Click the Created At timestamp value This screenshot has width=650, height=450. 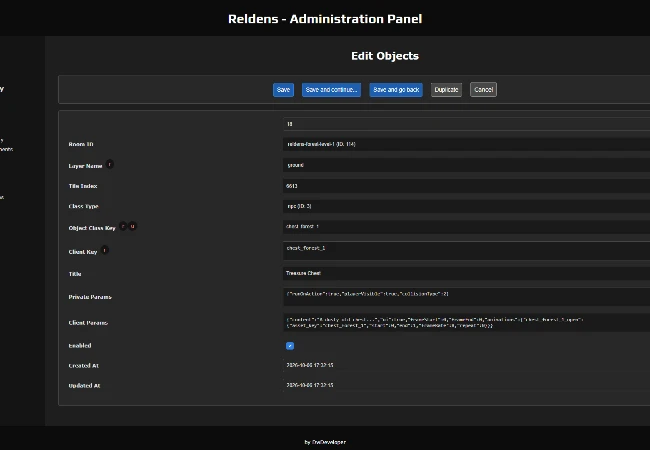click(310, 365)
